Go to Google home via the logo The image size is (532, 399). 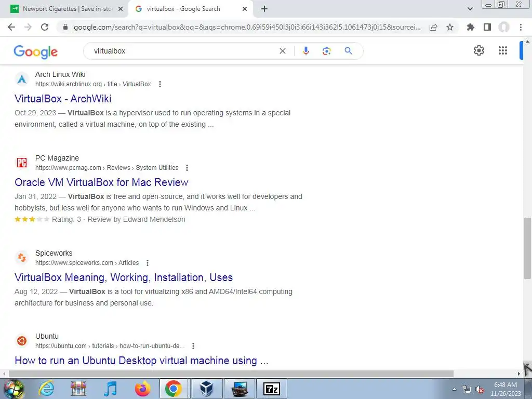click(36, 51)
